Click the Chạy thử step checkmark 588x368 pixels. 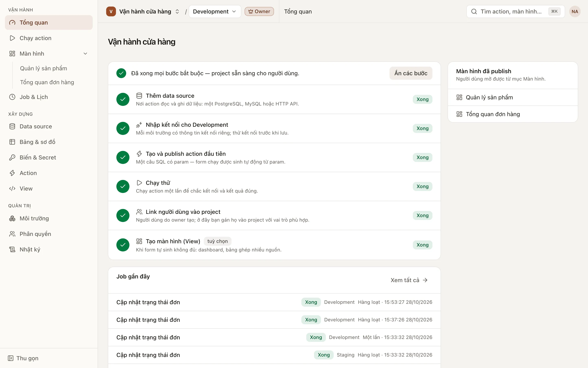[x=123, y=186]
